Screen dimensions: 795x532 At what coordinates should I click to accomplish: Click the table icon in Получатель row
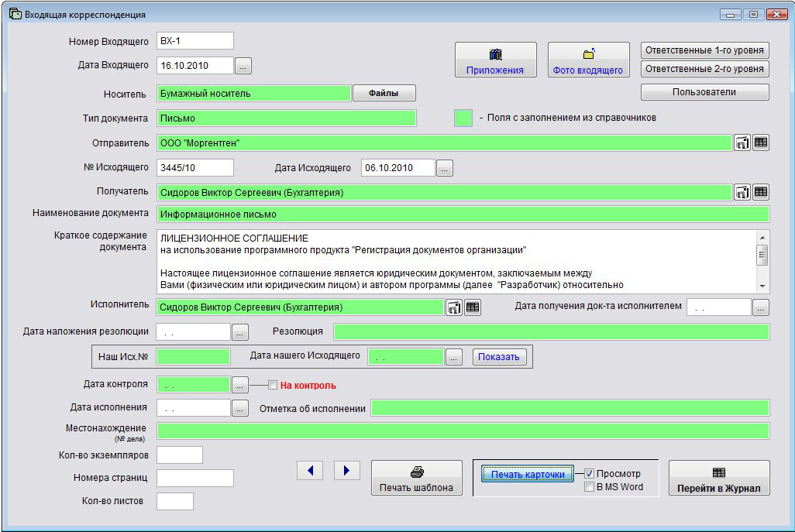[761, 192]
